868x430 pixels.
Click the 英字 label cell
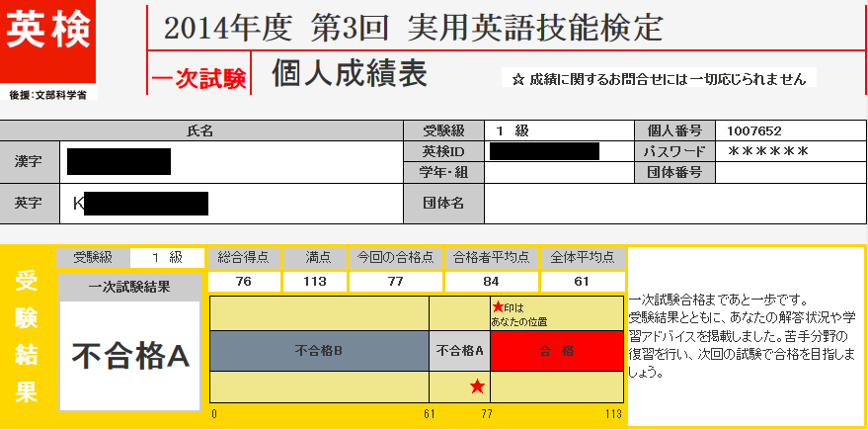(x=30, y=204)
